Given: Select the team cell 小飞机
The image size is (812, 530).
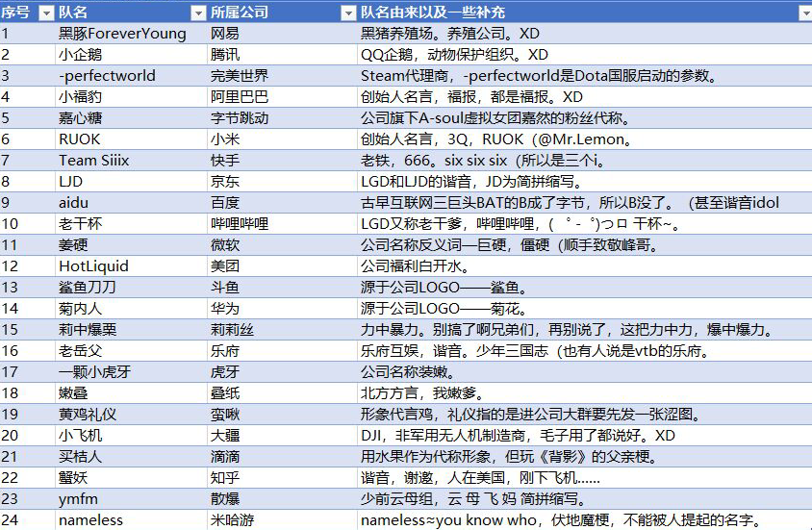Looking at the screenshot, I should point(131,436).
